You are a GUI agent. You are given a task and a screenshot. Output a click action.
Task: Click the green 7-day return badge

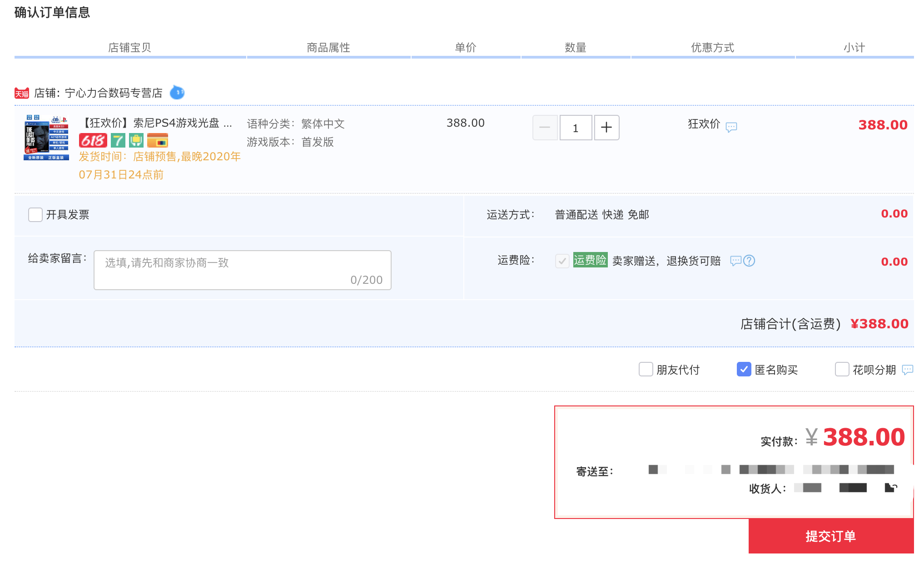[x=118, y=140]
